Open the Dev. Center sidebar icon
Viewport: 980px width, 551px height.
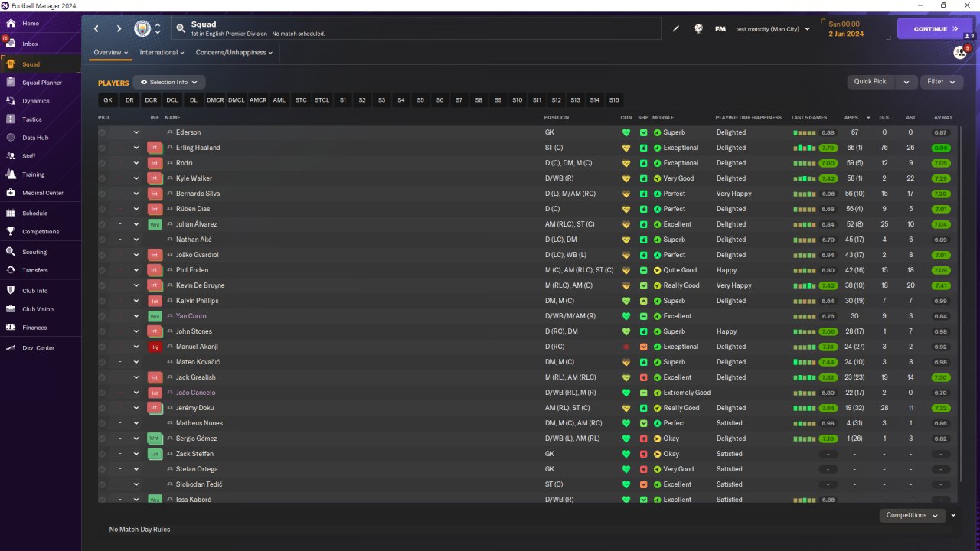pos(11,348)
